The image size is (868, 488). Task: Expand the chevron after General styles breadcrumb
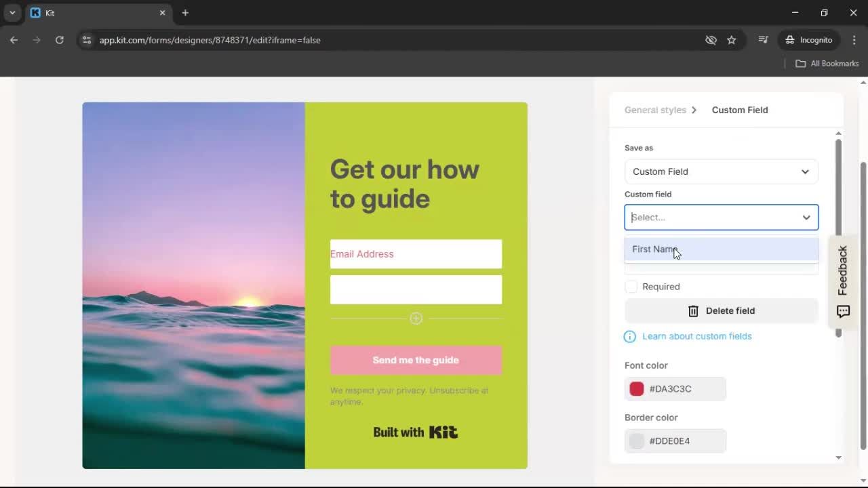694,110
